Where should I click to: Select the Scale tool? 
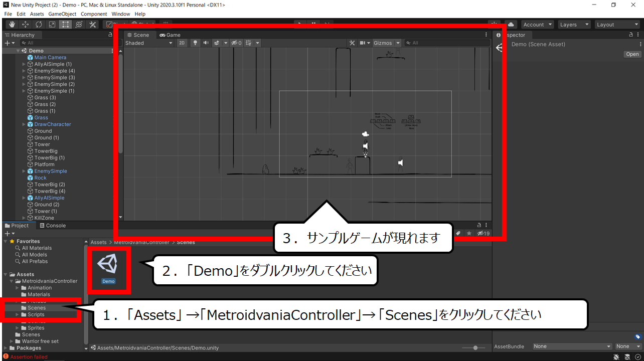(x=52, y=25)
